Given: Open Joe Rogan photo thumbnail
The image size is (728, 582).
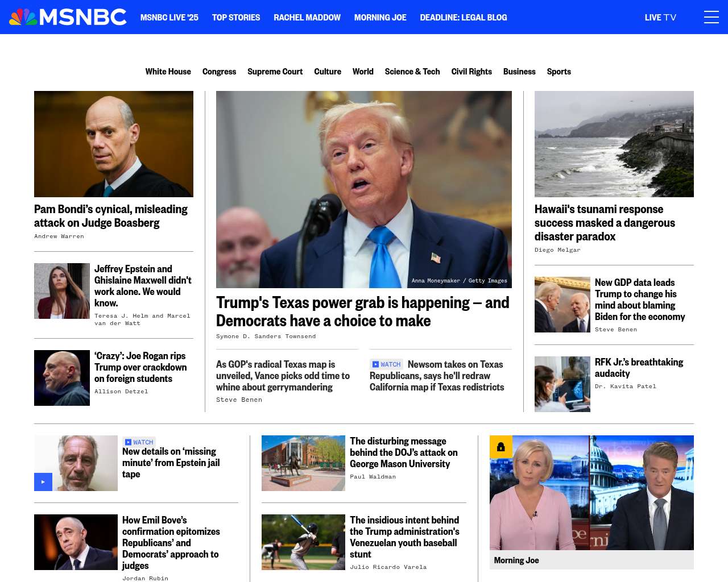Looking at the screenshot, I should (x=62, y=378).
